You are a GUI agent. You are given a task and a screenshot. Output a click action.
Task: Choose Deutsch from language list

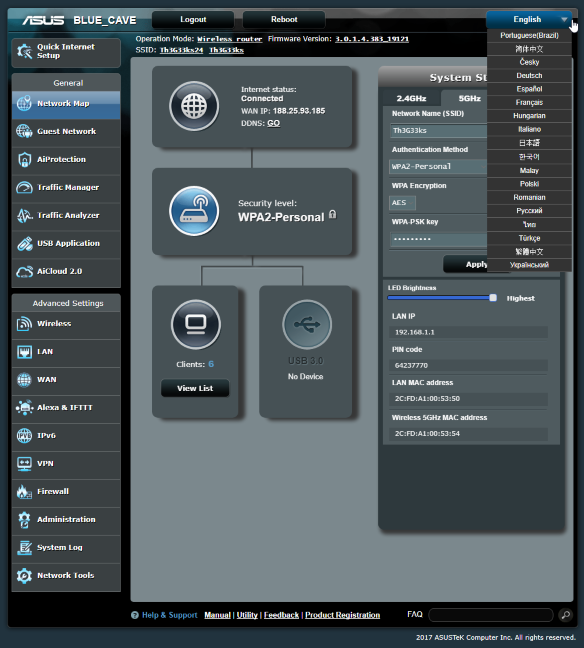click(x=529, y=76)
